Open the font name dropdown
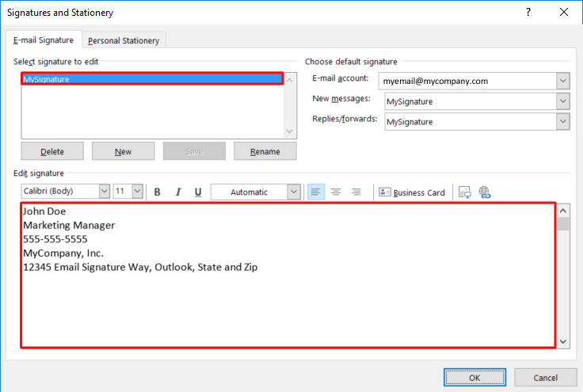The image size is (583, 392). click(x=105, y=192)
